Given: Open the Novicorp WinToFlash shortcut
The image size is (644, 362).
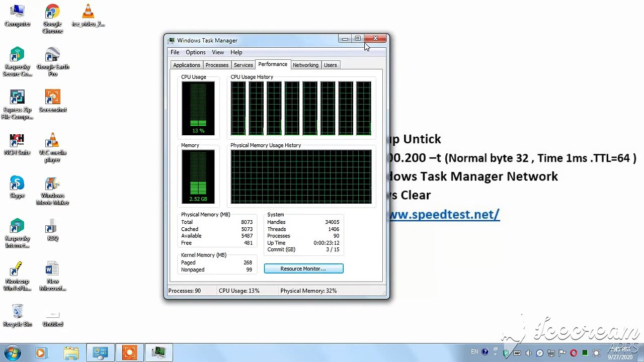Looking at the screenshot, I should click(x=17, y=277).
